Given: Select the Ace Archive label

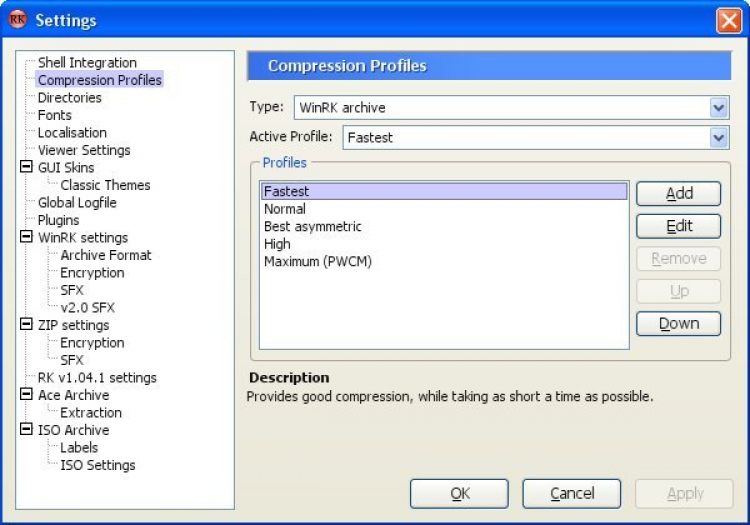Looking at the screenshot, I should [x=74, y=395].
